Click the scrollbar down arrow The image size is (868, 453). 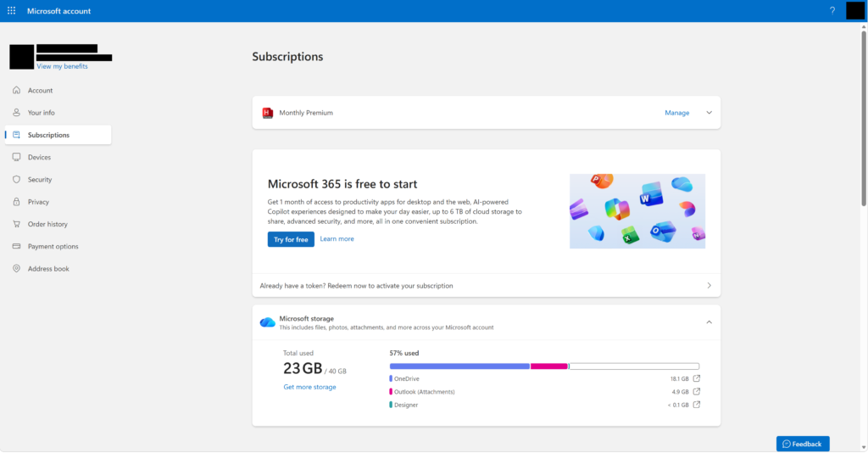click(864, 447)
